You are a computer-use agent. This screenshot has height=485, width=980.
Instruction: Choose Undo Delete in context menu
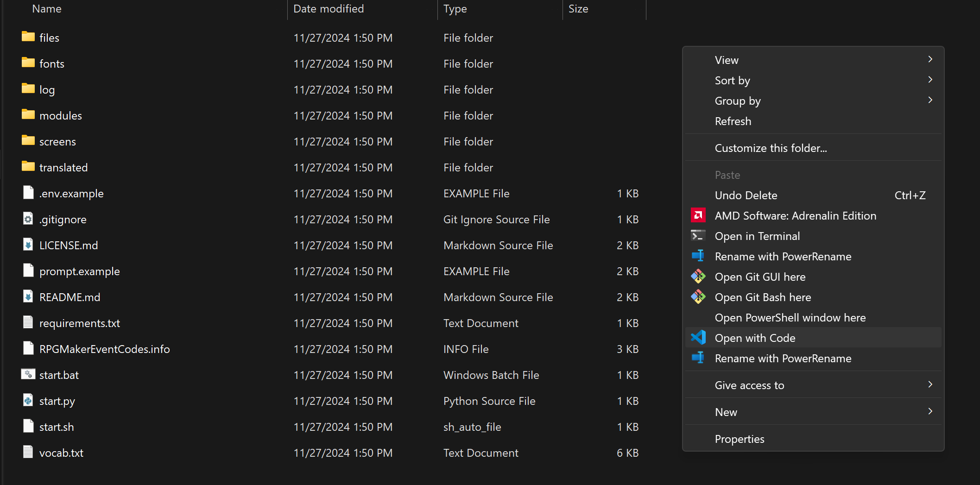point(813,195)
